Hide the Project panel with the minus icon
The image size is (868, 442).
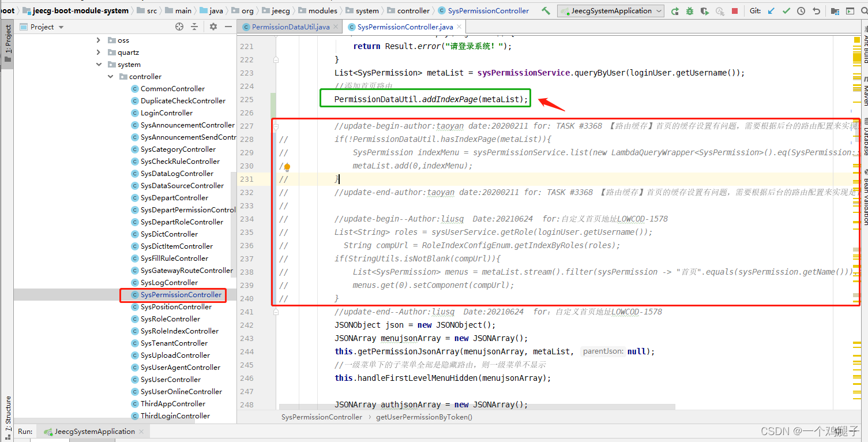coord(228,27)
